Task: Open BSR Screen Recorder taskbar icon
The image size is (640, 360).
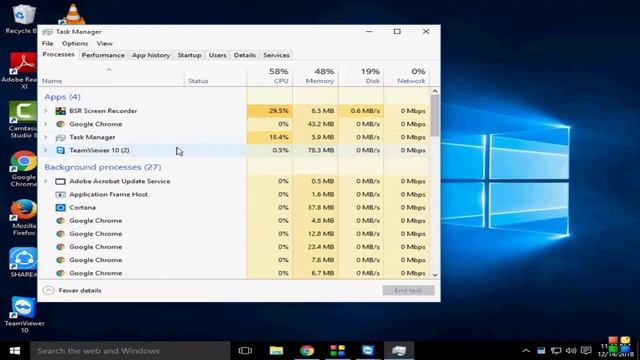Action: (338, 351)
